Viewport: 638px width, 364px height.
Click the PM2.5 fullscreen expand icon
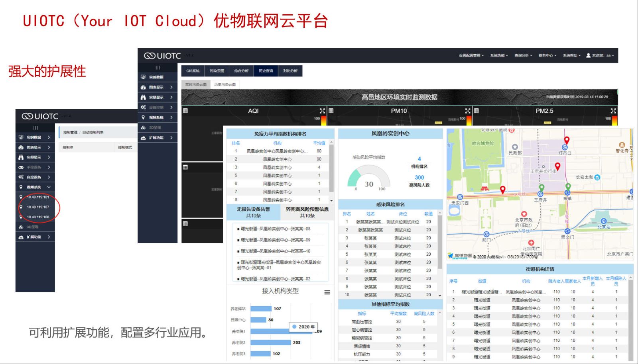[613, 111]
